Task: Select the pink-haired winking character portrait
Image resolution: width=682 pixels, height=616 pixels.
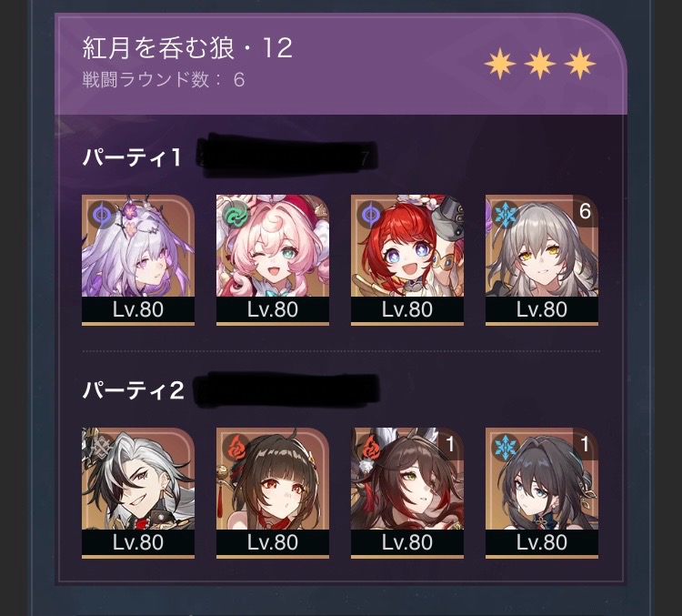Action: (x=273, y=259)
